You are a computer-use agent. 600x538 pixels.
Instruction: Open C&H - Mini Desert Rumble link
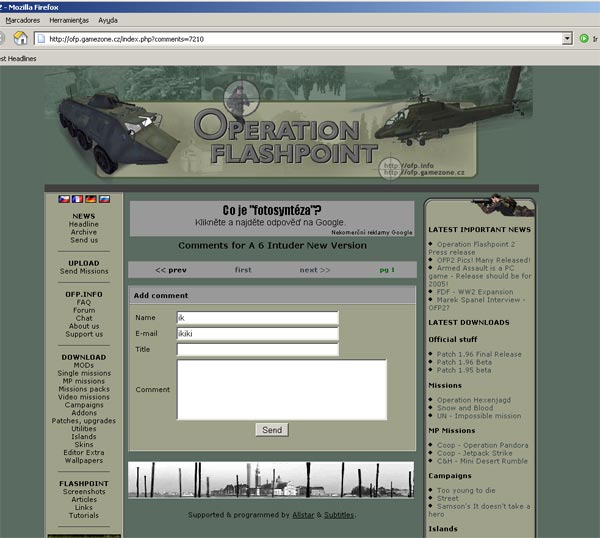pos(482,461)
